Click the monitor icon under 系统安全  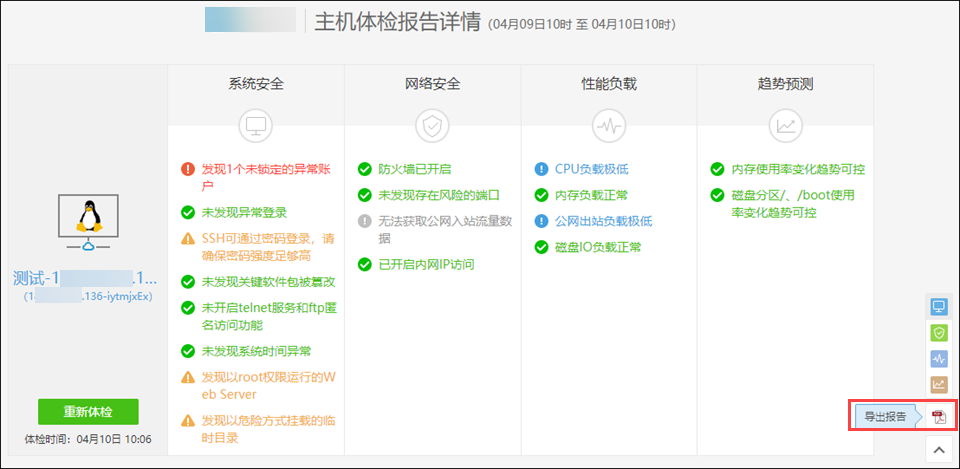tap(256, 125)
